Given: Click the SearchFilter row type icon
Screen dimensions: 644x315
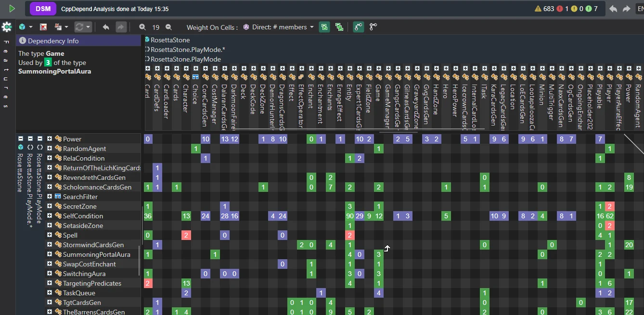Looking at the screenshot, I should (58, 197).
